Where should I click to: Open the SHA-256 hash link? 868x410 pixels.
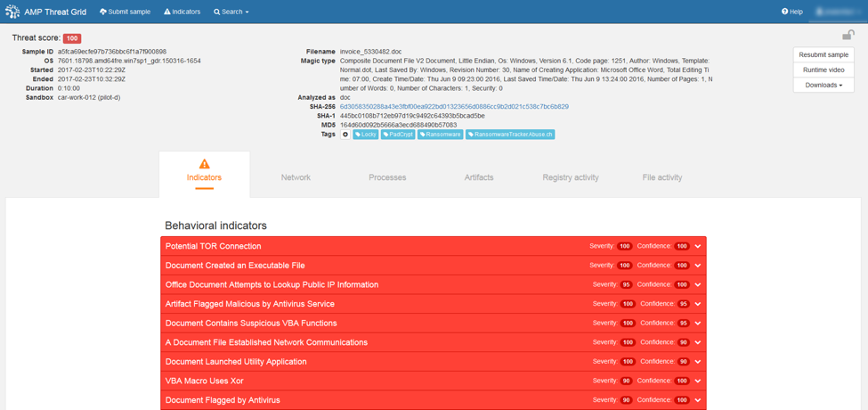pos(454,107)
